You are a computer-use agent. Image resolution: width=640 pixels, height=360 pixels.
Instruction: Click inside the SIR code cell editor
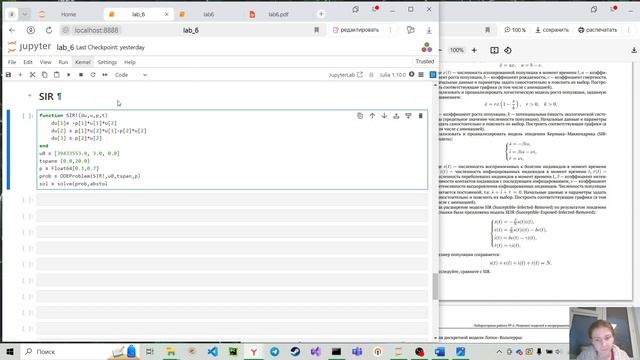[x=232, y=149]
